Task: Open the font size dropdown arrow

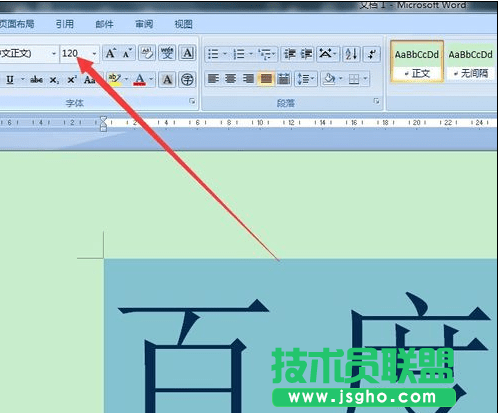Action: (94, 53)
